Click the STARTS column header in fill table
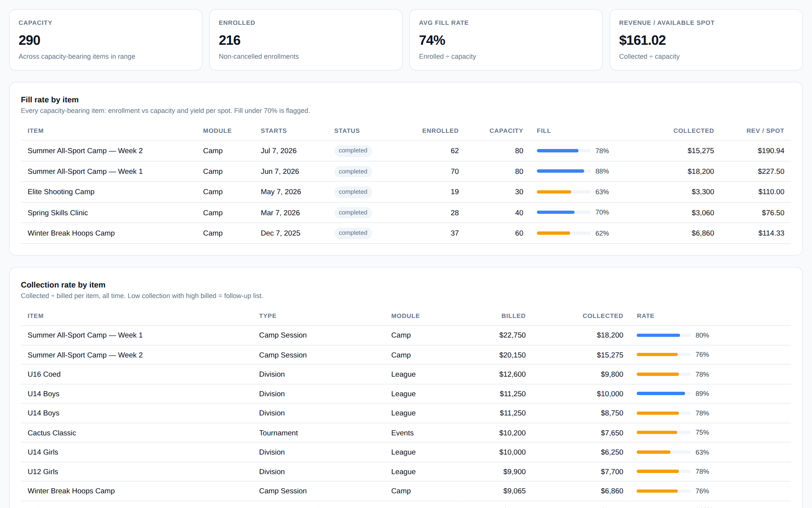The image size is (812, 508). click(274, 131)
